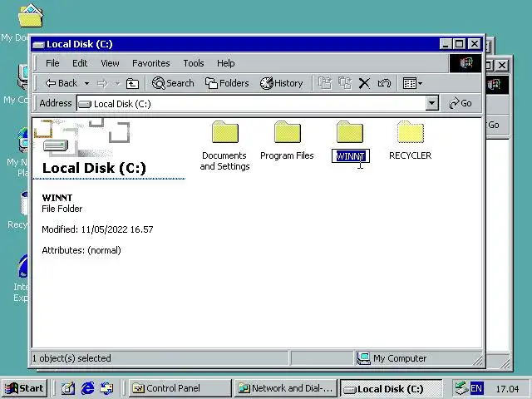Close the background window
Screen dimensions: 532x399
(502, 65)
